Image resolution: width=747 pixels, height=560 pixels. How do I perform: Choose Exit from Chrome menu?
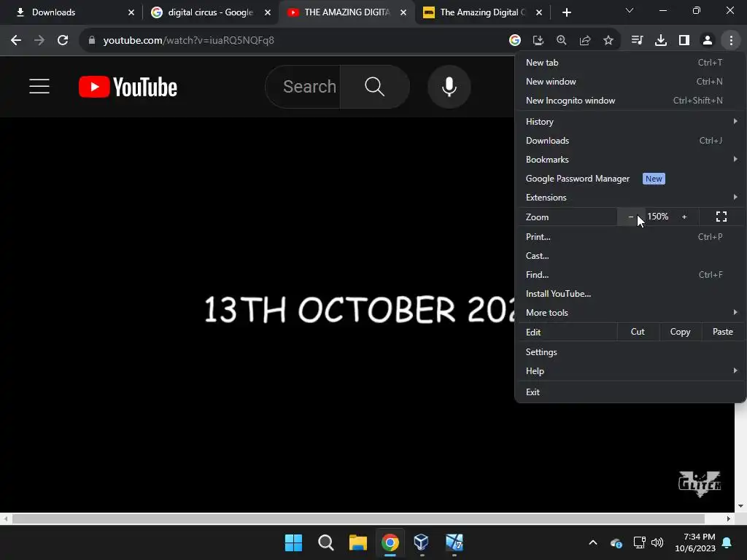[x=630, y=392]
